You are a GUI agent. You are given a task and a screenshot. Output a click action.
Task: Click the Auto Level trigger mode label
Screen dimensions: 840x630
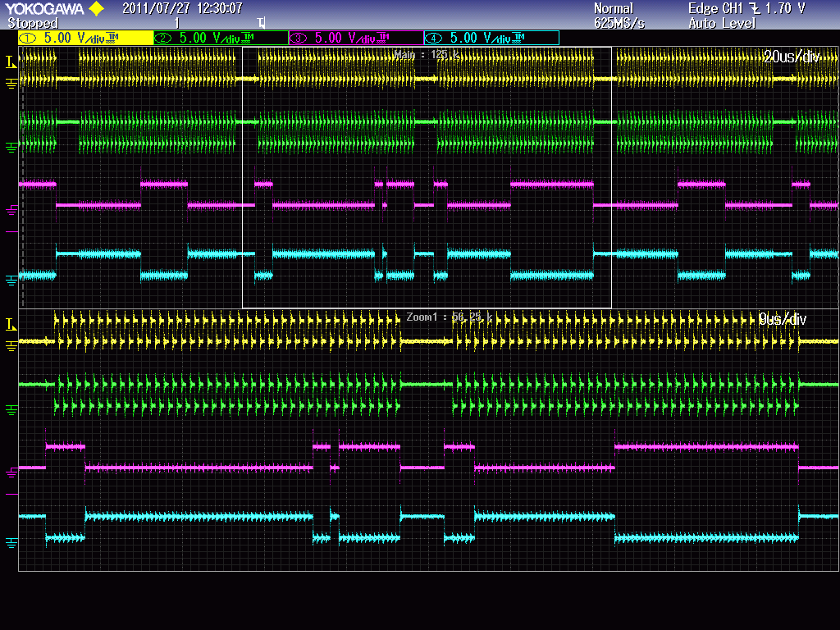pyautogui.click(x=722, y=23)
